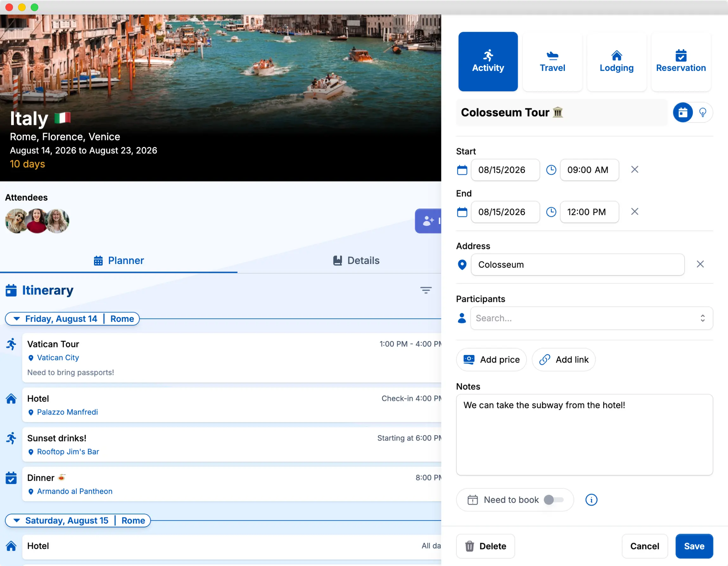This screenshot has height=566, width=728.
Task: Open the itinerary filter icon
Action: (426, 290)
